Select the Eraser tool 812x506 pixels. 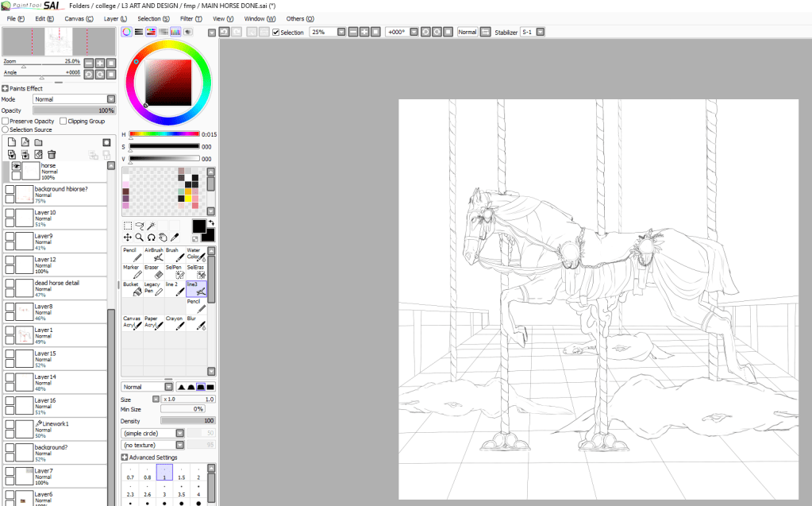[x=152, y=272]
